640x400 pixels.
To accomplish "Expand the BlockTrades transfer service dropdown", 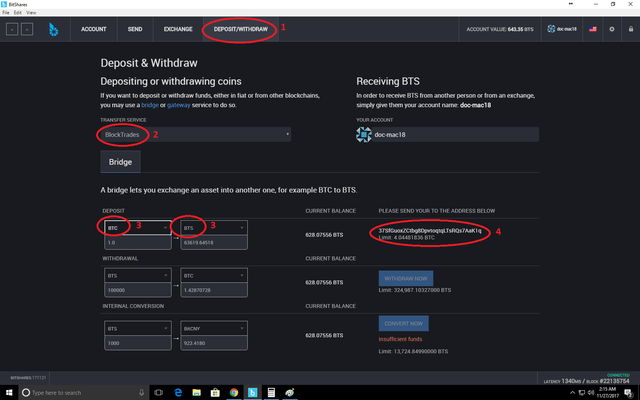I will [x=196, y=134].
